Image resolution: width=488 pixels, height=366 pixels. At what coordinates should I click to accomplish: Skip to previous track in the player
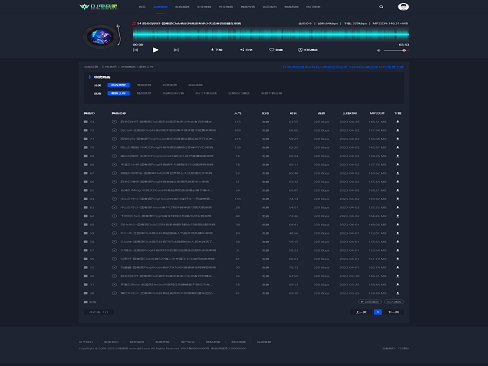(x=135, y=50)
